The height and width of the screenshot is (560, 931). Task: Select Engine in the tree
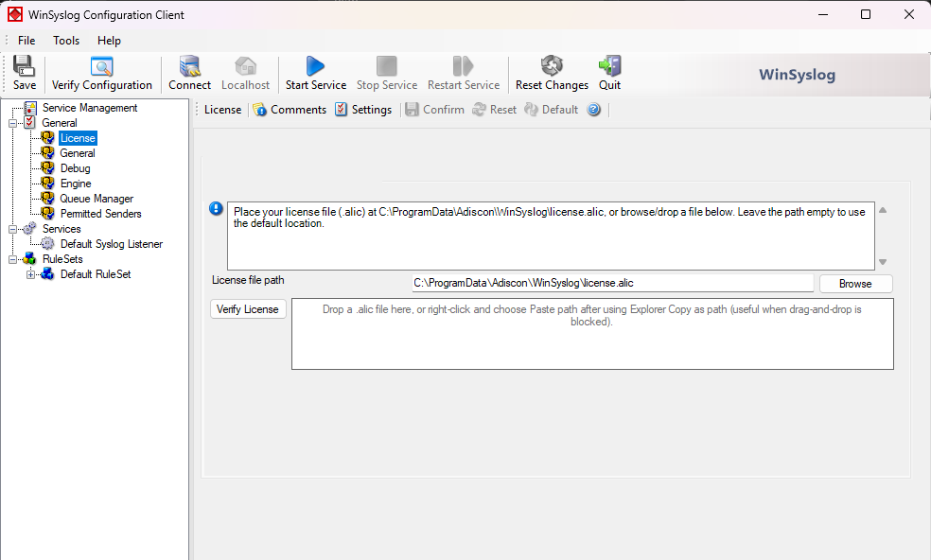[x=76, y=184]
